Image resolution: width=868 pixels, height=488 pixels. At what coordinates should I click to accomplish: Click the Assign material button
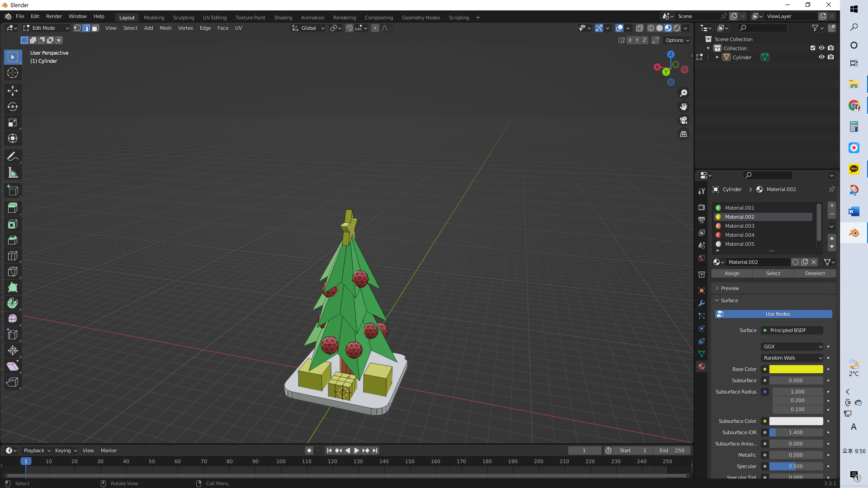coord(732,273)
